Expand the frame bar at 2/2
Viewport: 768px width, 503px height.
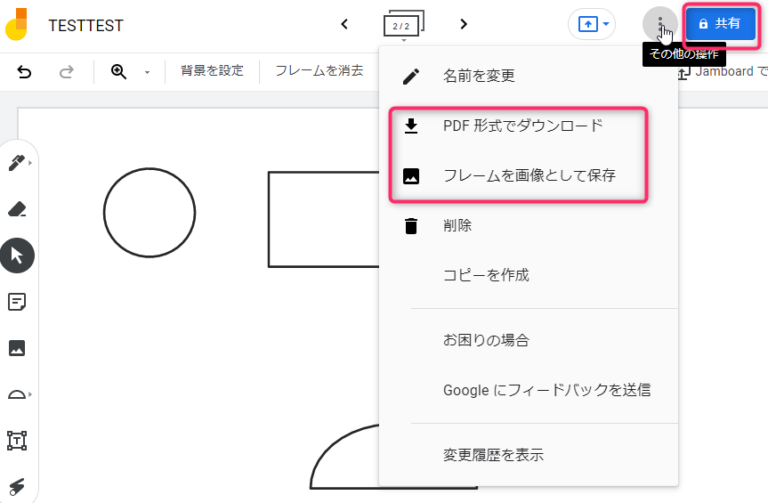coord(404,24)
